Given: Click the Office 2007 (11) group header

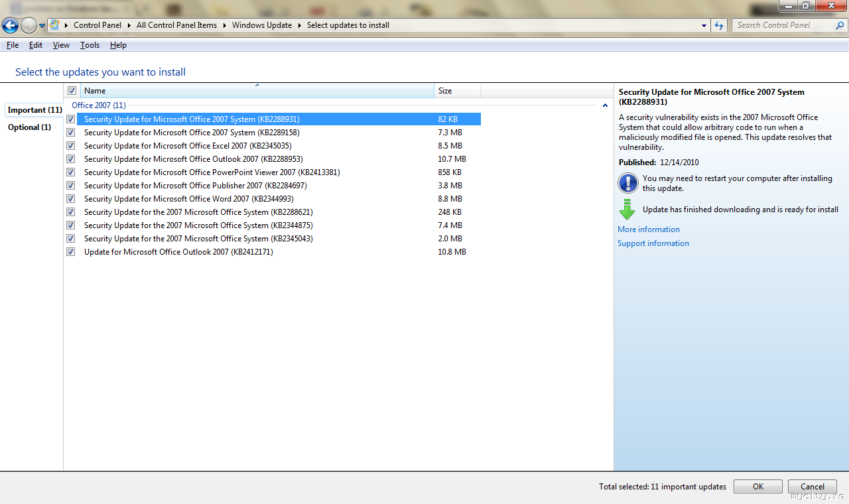Looking at the screenshot, I should pyautogui.click(x=99, y=105).
